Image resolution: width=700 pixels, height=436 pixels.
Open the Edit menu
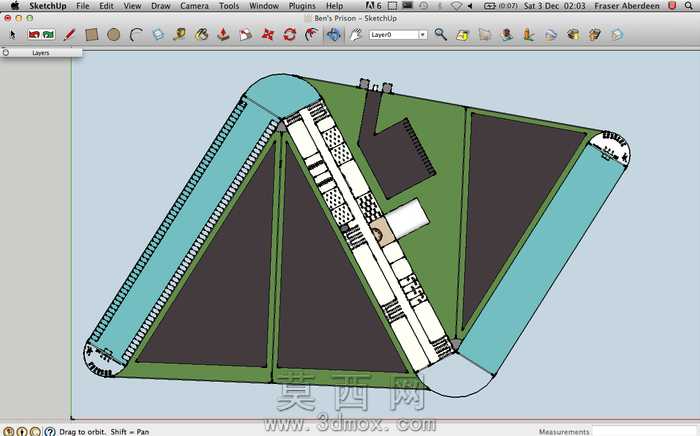pos(106,6)
